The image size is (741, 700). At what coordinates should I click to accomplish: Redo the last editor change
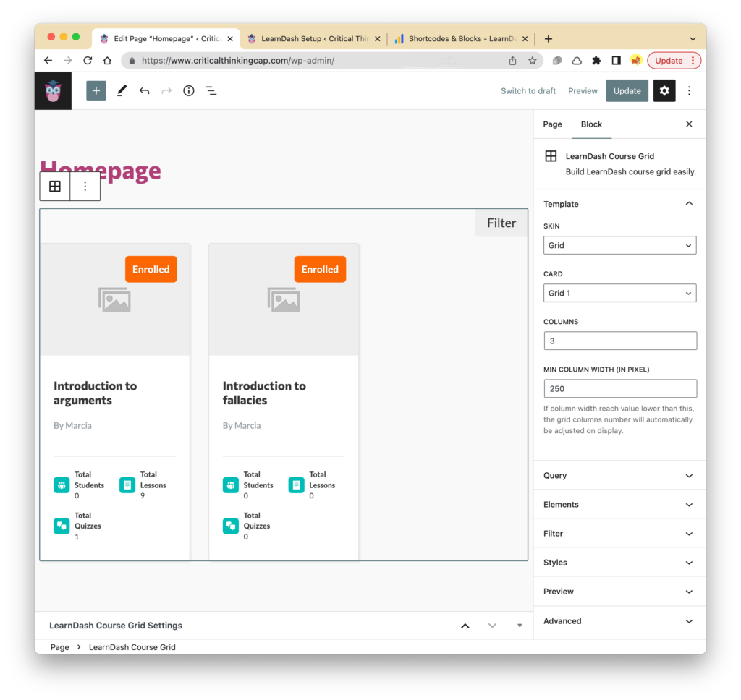click(166, 90)
